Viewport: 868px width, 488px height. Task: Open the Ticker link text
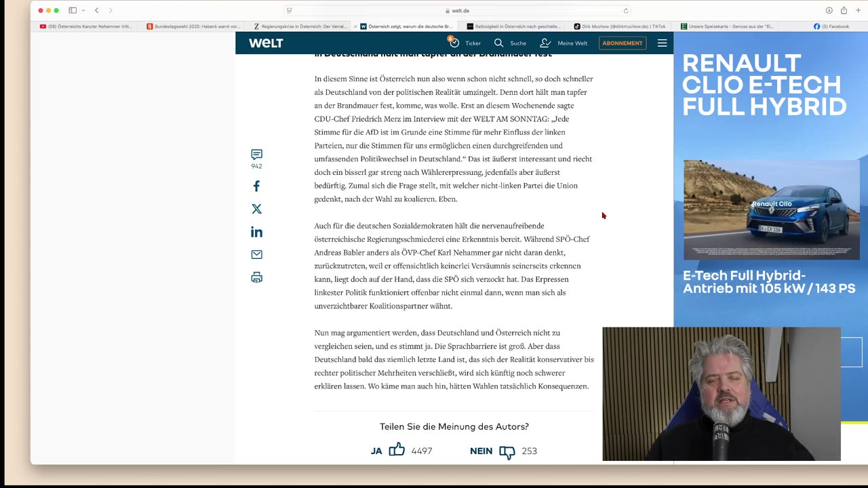[x=473, y=43]
